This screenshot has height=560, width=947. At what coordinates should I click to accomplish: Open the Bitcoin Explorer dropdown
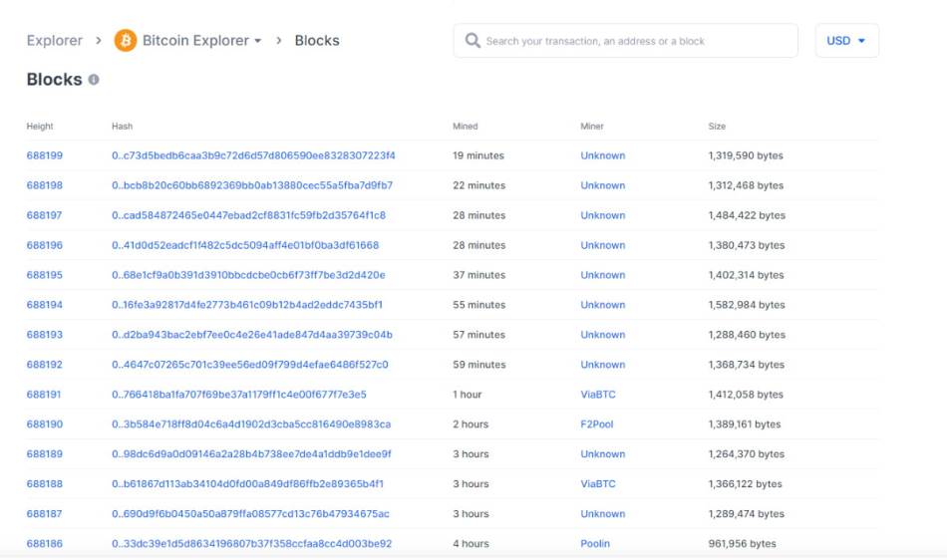[x=201, y=41]
